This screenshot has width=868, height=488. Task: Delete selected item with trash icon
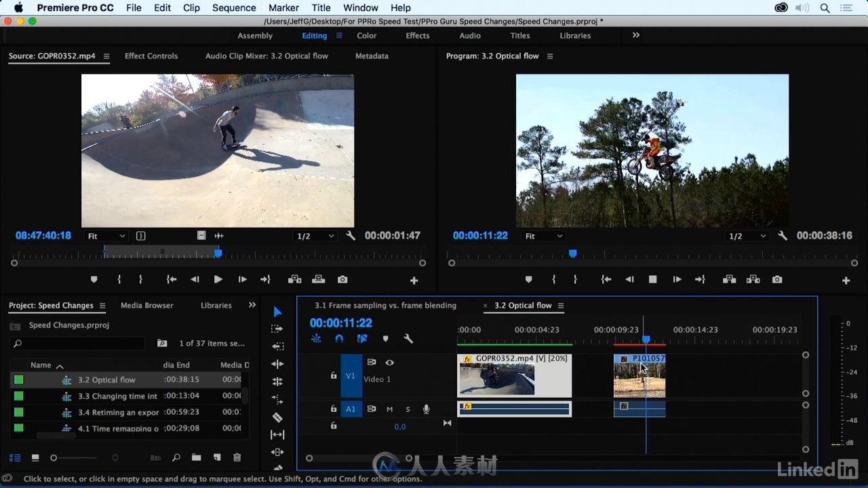pyautogui.click(x=237, y=457)
